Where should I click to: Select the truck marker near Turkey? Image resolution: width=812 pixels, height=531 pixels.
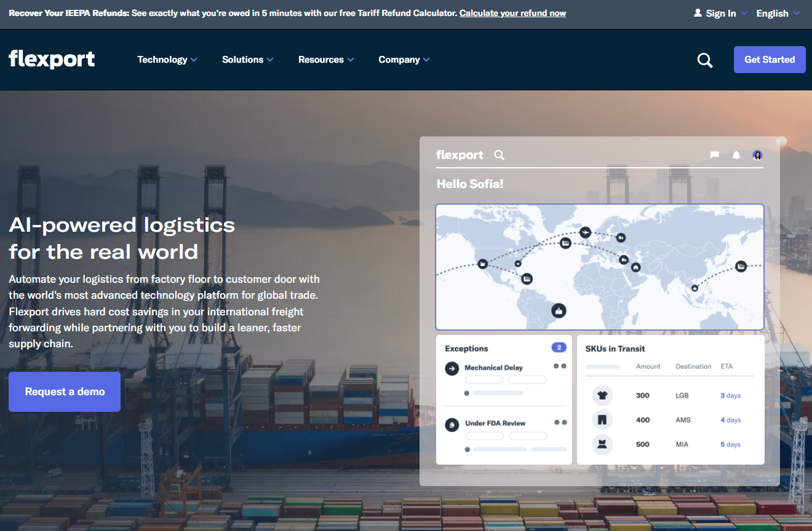(x=624, y=260)
